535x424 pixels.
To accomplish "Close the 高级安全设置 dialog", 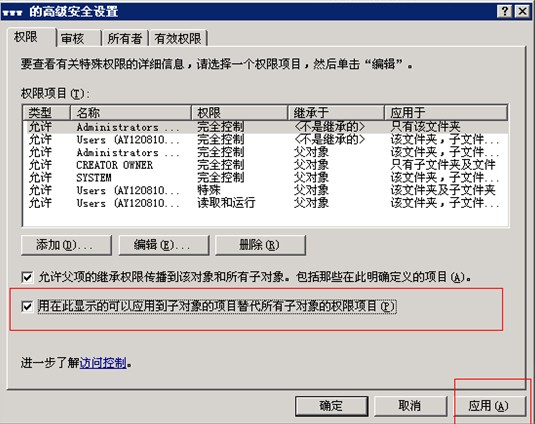I will tap(522, 12).
